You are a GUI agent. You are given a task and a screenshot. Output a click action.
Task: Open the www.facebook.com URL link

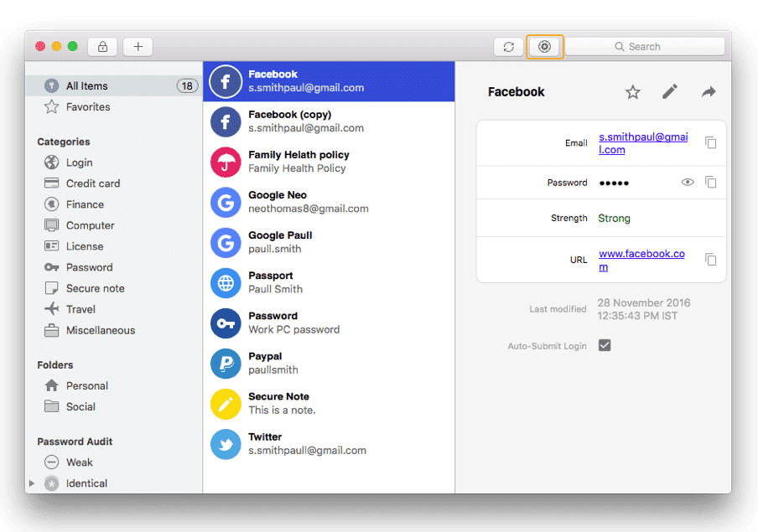pos(641,260)
